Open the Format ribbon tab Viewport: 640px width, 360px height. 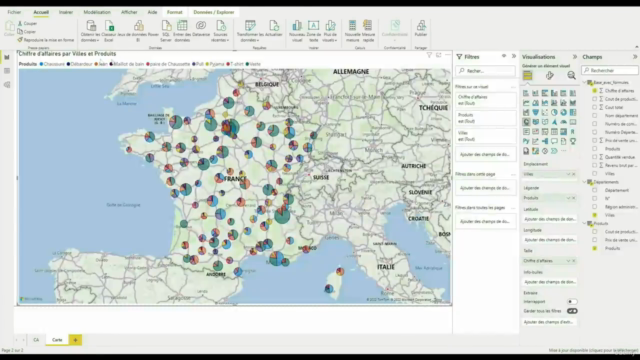(175, 12)
